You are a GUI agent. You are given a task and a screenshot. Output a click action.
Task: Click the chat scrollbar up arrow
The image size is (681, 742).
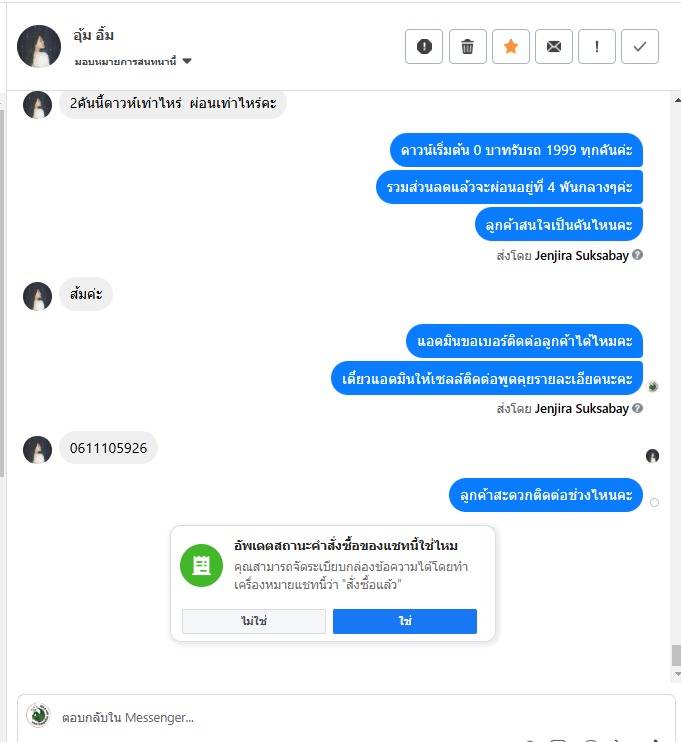pyautogui.click(x=677, y=100)
